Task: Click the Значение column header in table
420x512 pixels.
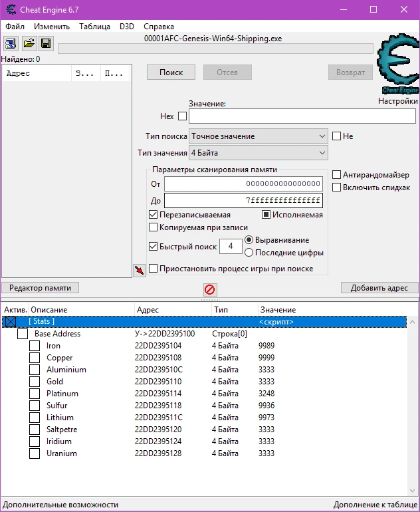Action: pos(332,310)
